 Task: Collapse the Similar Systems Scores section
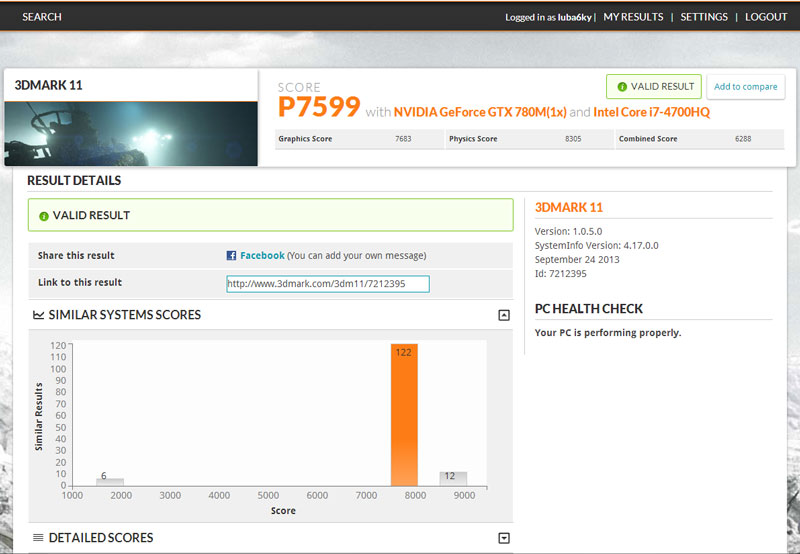(x=504, y=315)
